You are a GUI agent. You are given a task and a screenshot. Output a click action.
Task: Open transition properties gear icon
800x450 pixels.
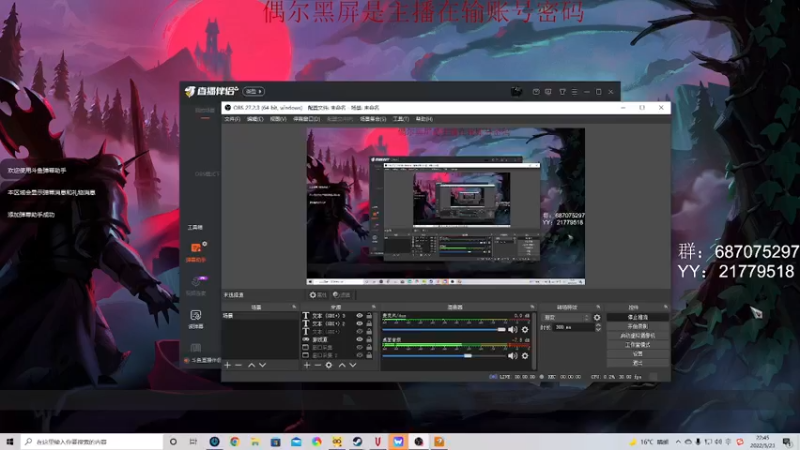click(597, 317)
